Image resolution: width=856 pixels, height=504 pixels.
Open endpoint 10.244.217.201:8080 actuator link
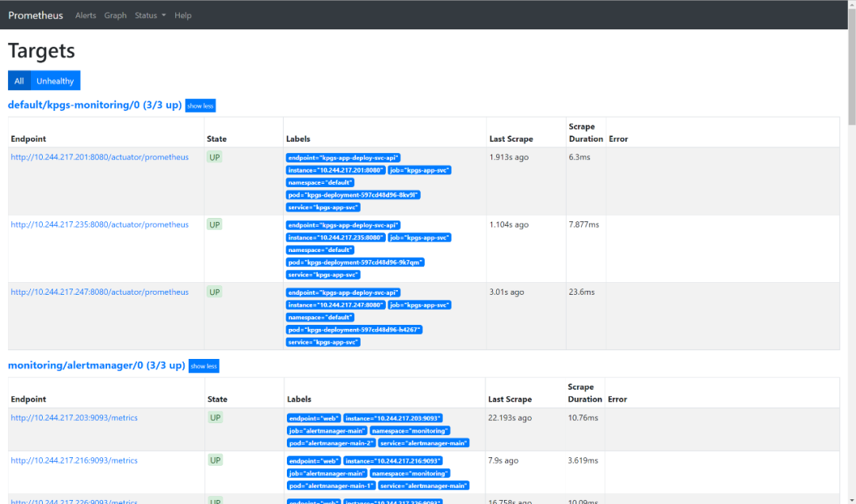pos(99,157)
